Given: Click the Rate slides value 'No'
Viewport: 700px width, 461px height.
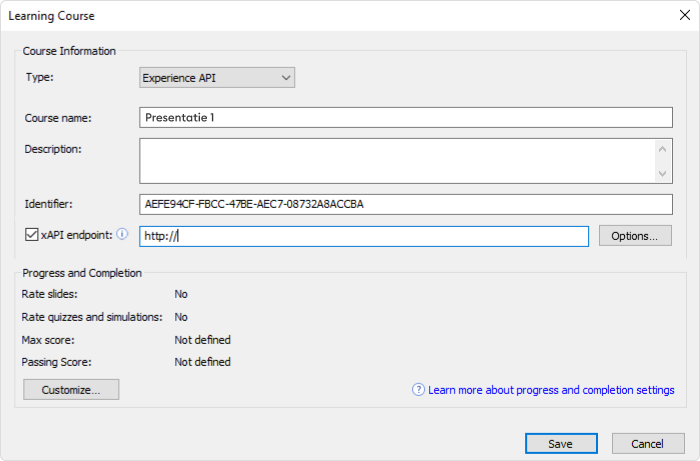Looking at the screenshot, I should click(x=181, y=294).
